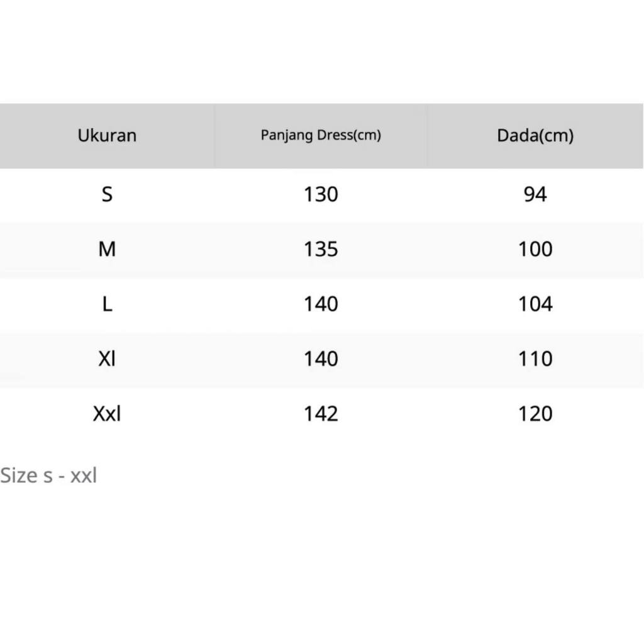
Task: Click the Dada(cm) column header
Action: click(535, 135)
